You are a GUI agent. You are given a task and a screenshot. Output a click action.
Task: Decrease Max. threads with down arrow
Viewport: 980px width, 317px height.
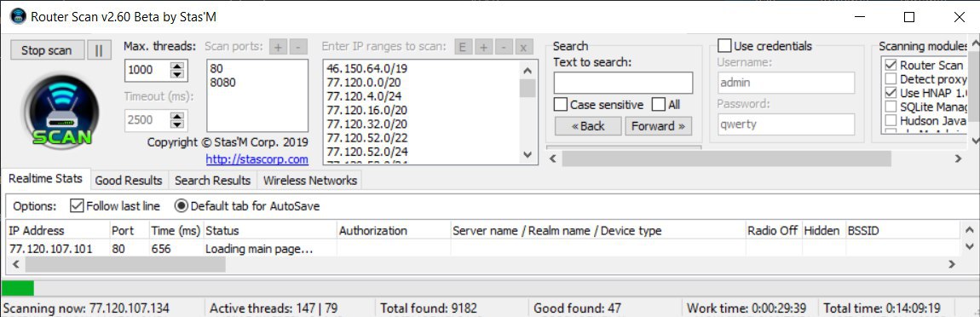point(177,74)
